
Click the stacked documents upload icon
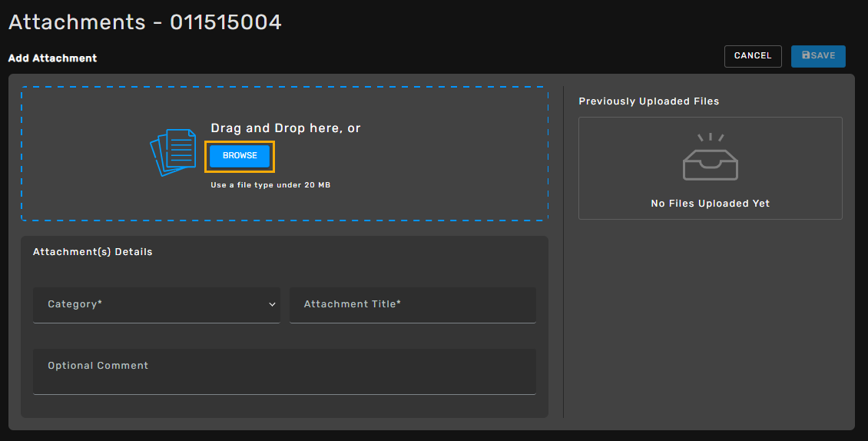coord(174,152)
